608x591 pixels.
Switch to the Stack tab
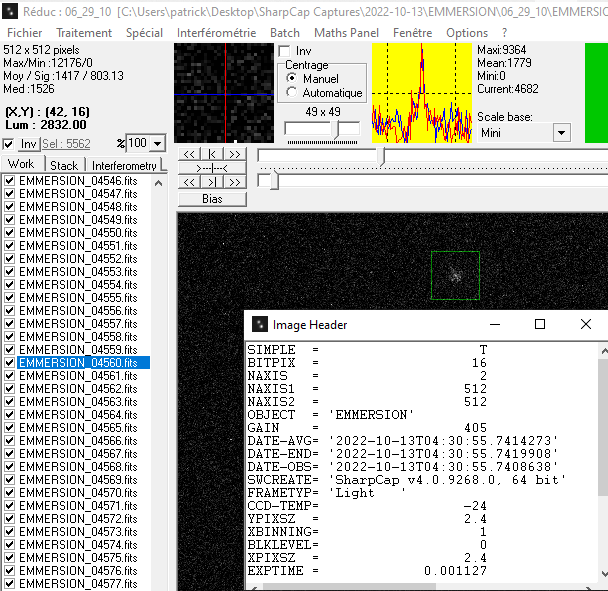[x=64, y=165]
